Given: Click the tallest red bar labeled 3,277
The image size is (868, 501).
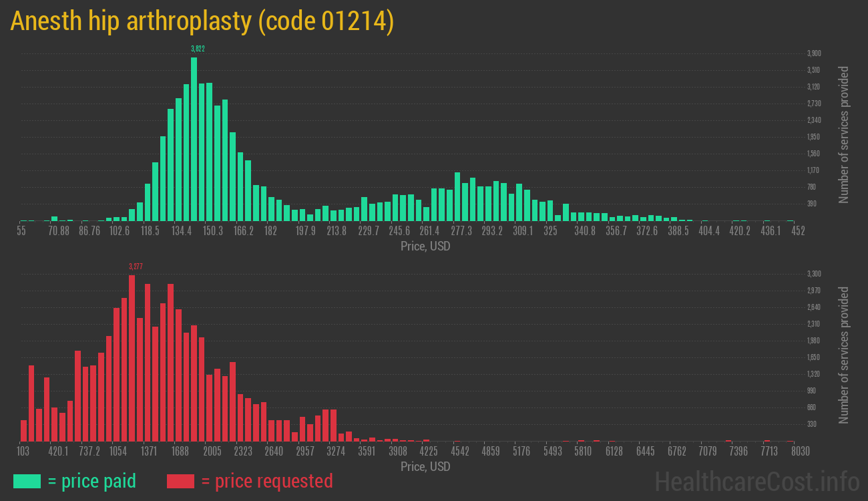Looking at the screenshot, I should coord(132,357).
